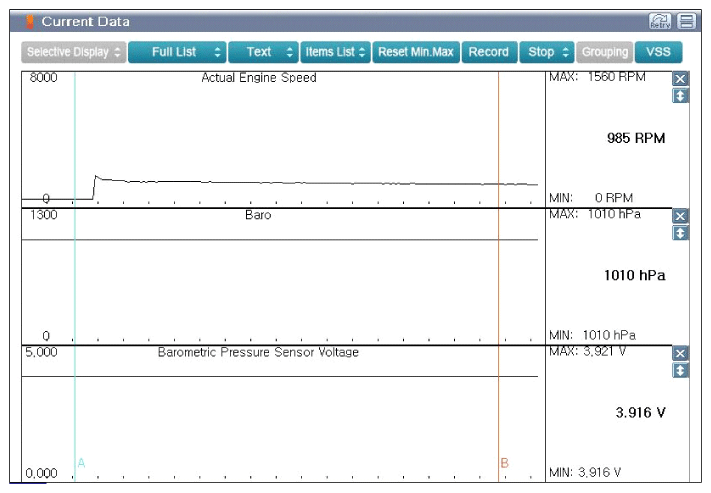
Task: Click the 1010 hPa current value
Action: click(x=634, y=275)
